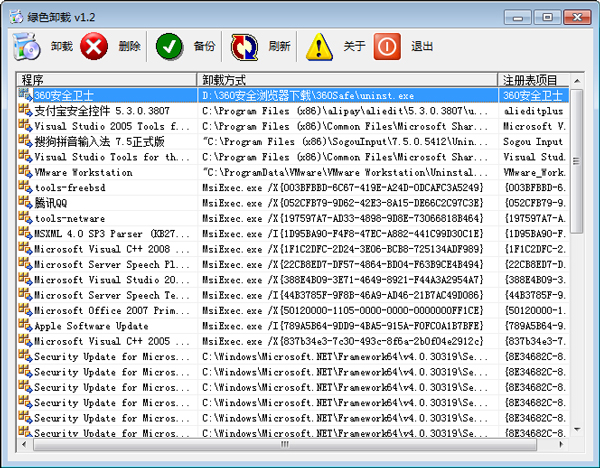Sort by the 程序 column header
Viewport: 600px width, 468px height.
[107, 80]
